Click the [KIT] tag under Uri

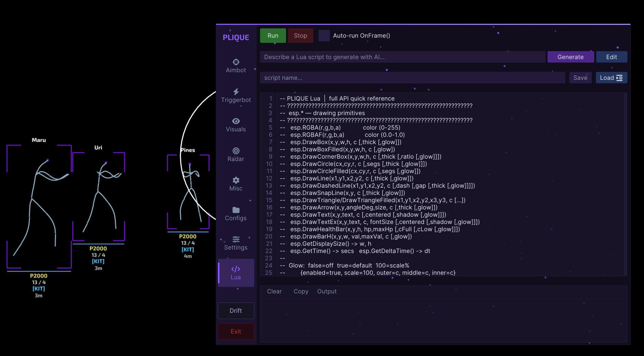coord(98,261)
